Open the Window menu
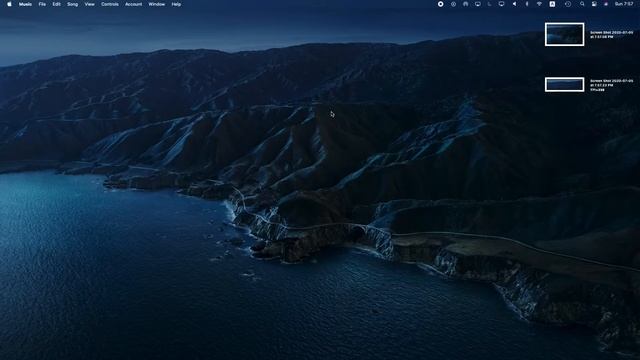 tap(157, 4)
